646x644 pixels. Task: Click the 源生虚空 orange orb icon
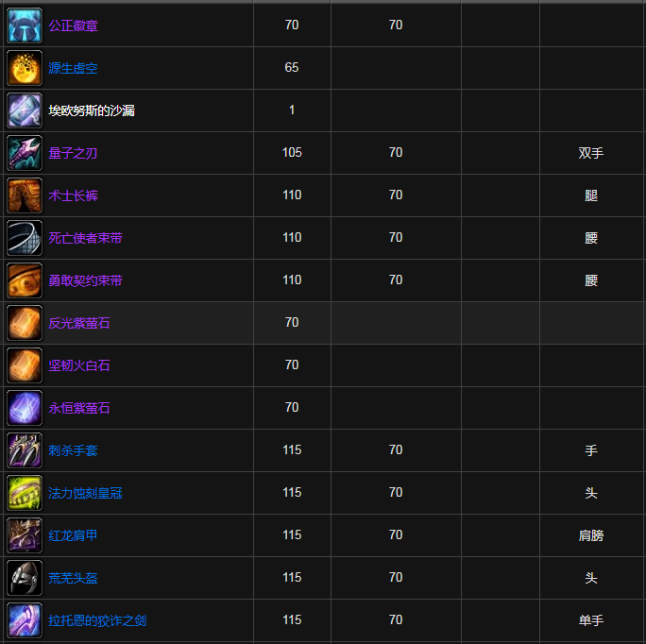[25, 68]
